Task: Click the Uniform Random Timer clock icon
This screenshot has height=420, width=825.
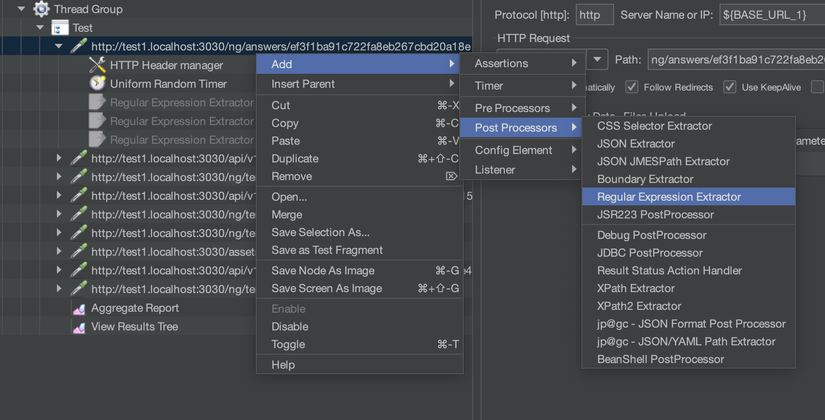Action: tap(97, 84)
